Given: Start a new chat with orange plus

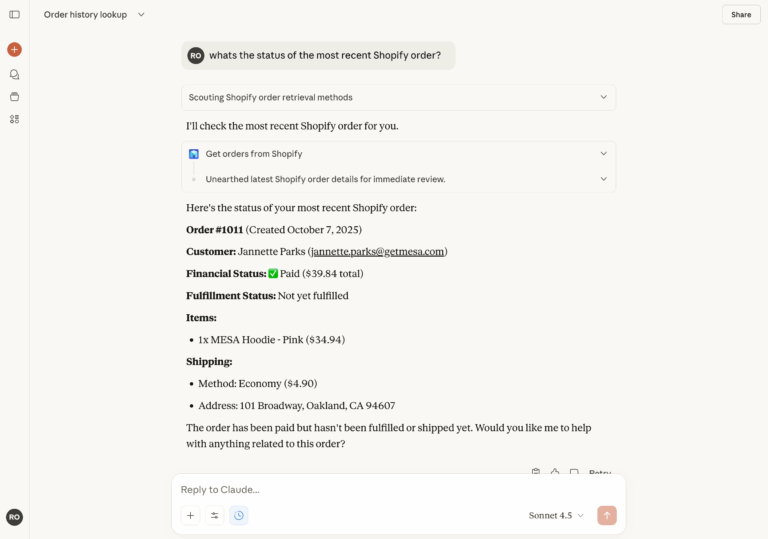Looking at the screenshot, I should tap(14, 49).
